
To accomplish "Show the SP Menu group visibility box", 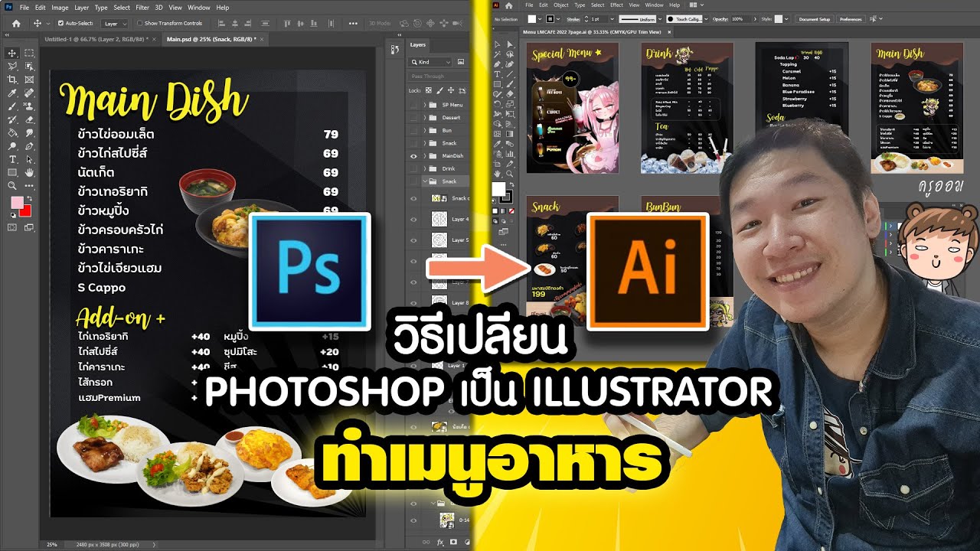I will (413, 105).
